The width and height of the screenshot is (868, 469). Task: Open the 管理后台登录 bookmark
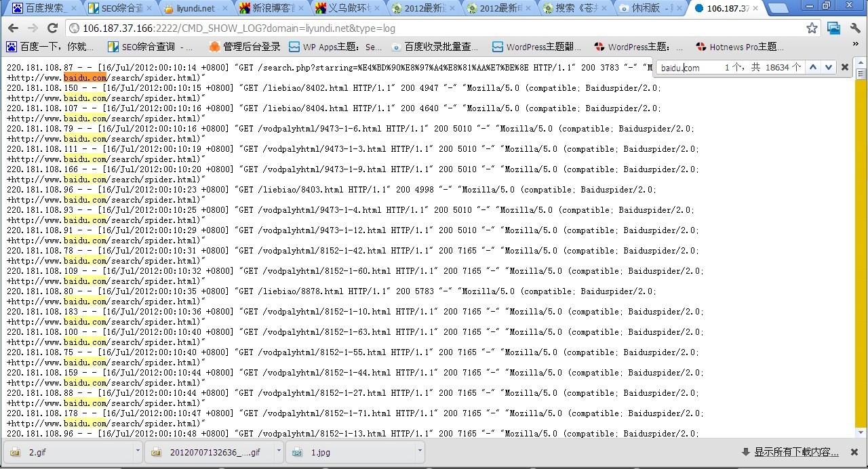coord(245,47)
